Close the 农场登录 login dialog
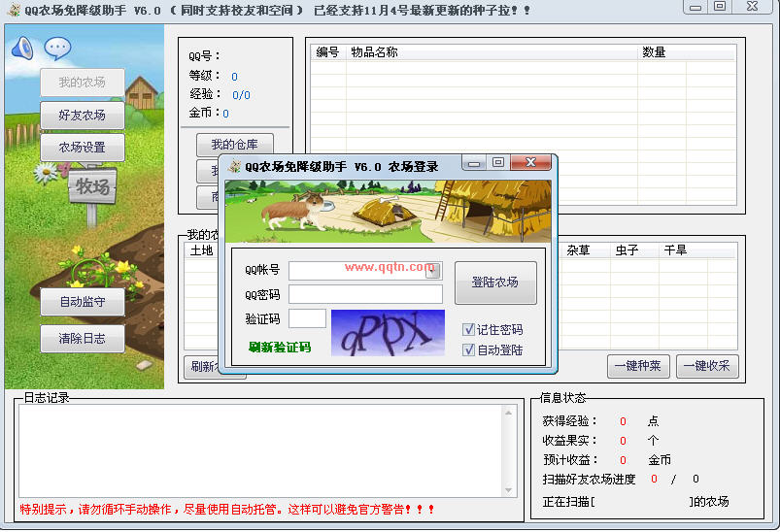Viewport: 780px width, 532px height. click(x=530, y=162)
